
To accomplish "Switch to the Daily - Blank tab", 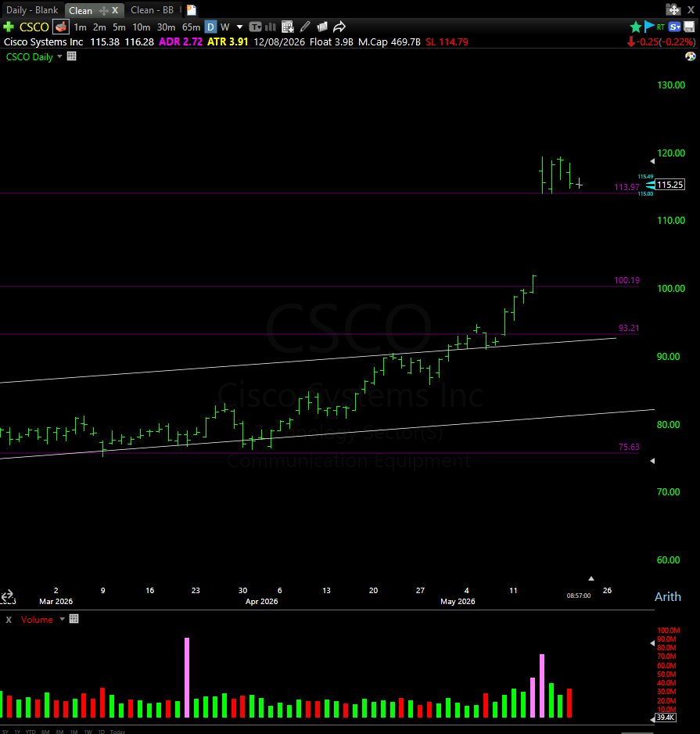I will pos(32,10).
